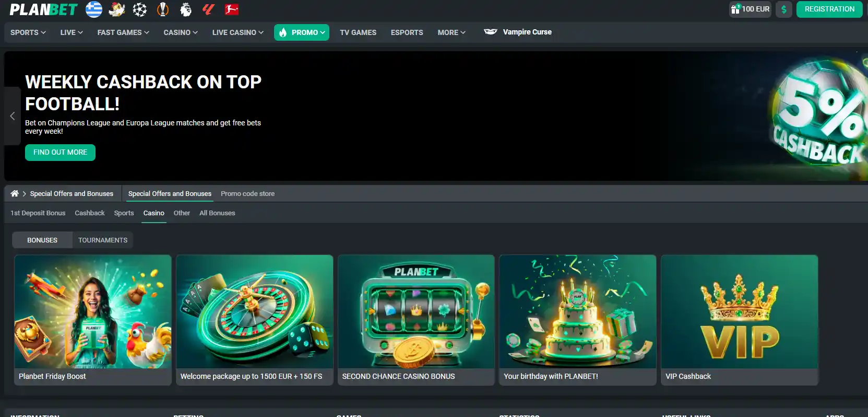
Task: Open the Promo code store tab
Action: 247,193
